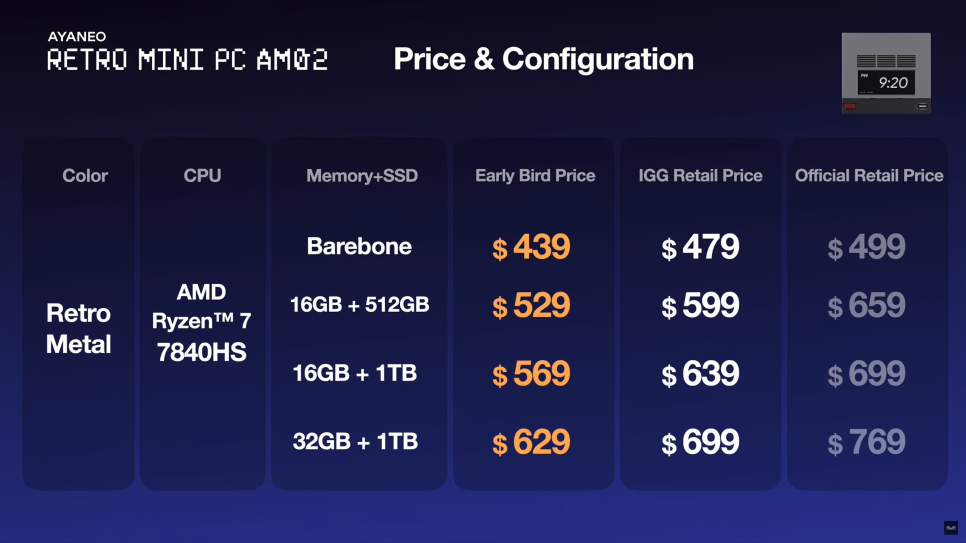The image size is (966, 543).
Task: Click the Color column header
Action: pyautogui.click(x=85, y=176)
